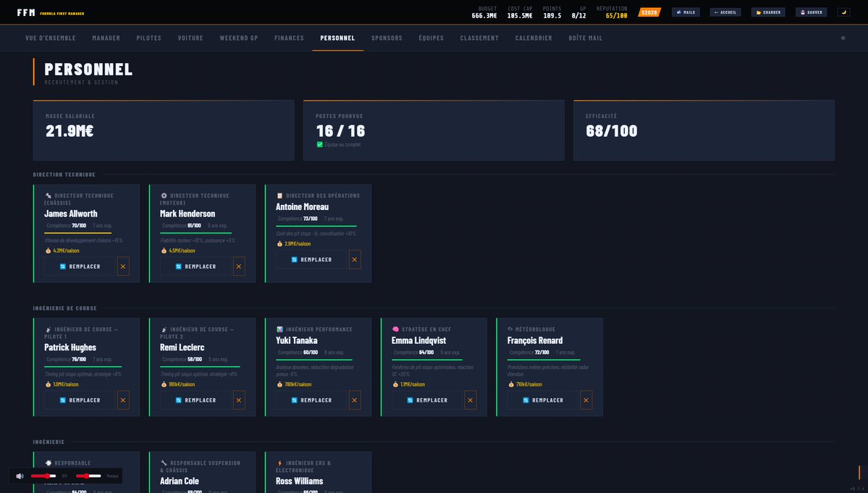
Task: Open the Weekend GP tab
Action: 239,38
